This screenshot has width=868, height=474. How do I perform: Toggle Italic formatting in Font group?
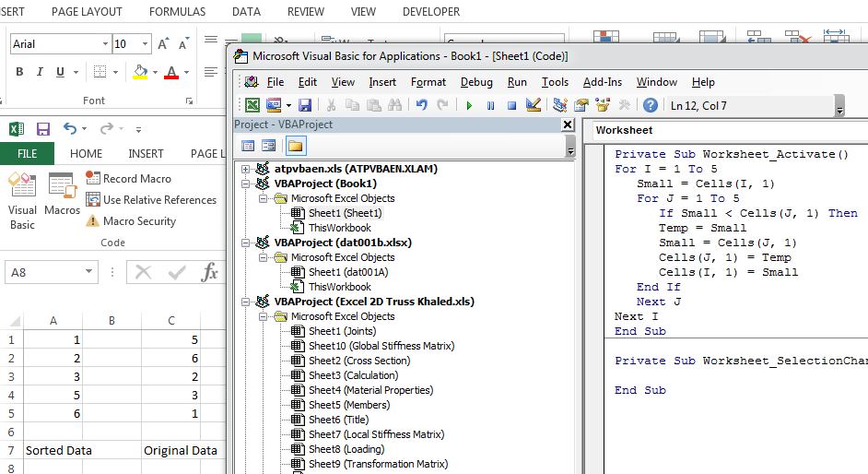point(40,71)
